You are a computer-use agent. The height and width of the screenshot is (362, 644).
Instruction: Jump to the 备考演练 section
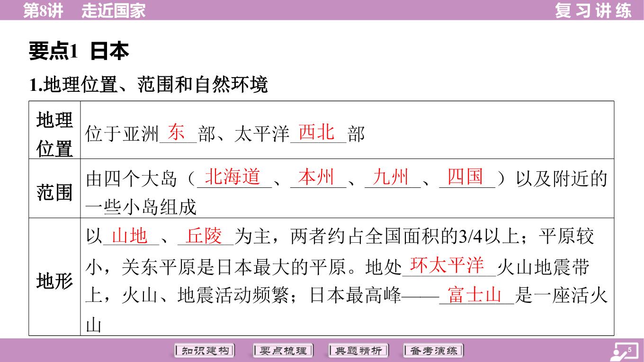(x=433, y=351)
